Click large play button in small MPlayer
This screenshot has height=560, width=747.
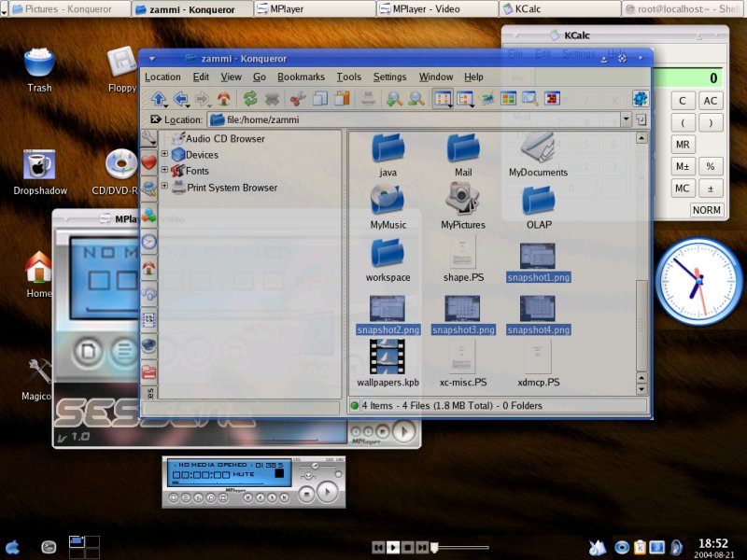(327, 493)
